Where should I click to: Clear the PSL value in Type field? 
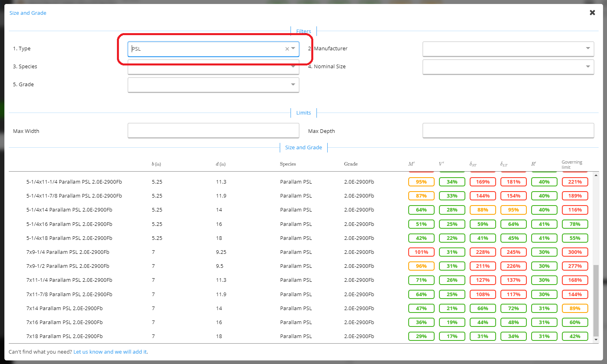287,49
